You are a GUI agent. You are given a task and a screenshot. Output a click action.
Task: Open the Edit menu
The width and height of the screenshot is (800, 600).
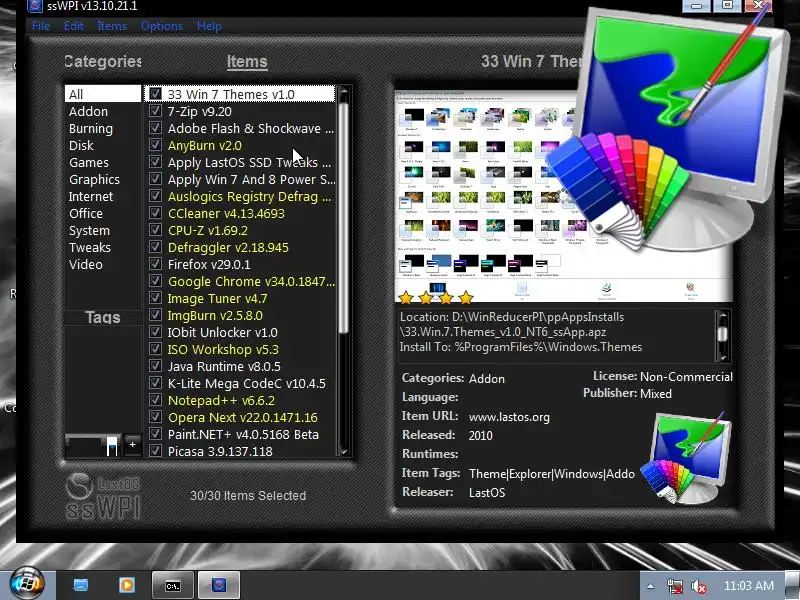[73, 26]
